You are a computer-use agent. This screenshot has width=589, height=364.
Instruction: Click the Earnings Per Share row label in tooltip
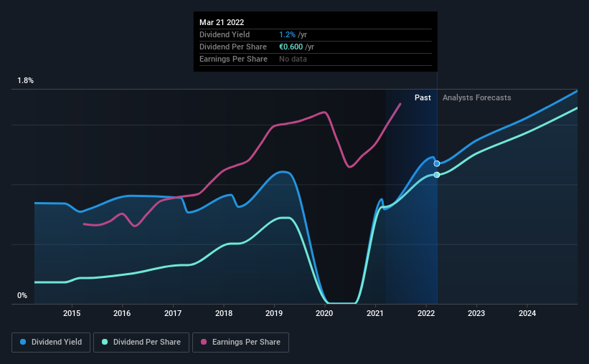tap(233, 59)
